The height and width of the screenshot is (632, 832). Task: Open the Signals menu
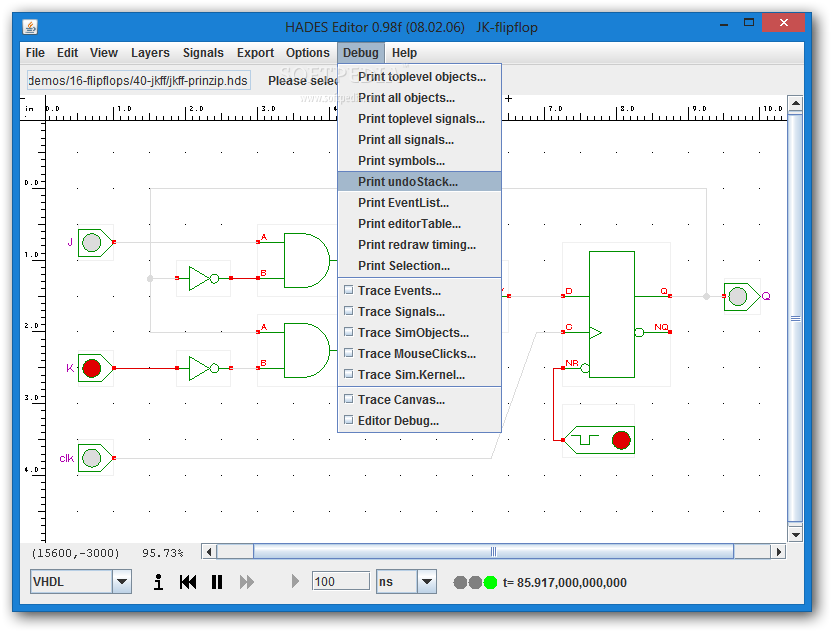pos(203,53)
